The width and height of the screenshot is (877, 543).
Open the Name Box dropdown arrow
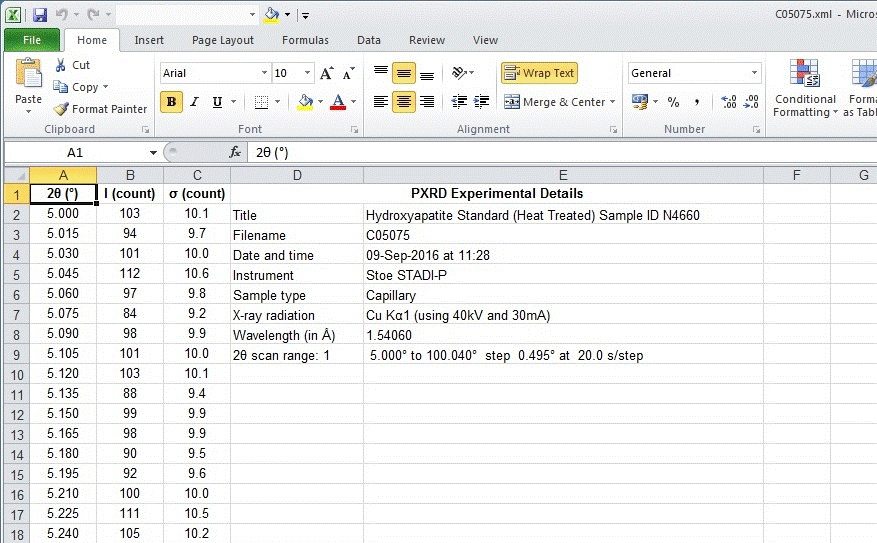click(x=153, y=153)
